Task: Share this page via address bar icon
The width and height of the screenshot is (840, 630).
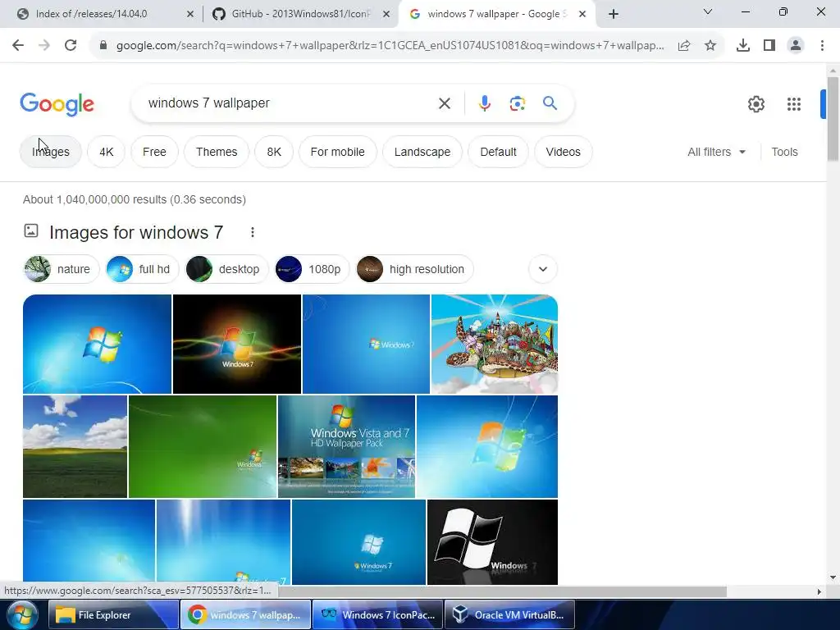Action: (x=684, y=46)
